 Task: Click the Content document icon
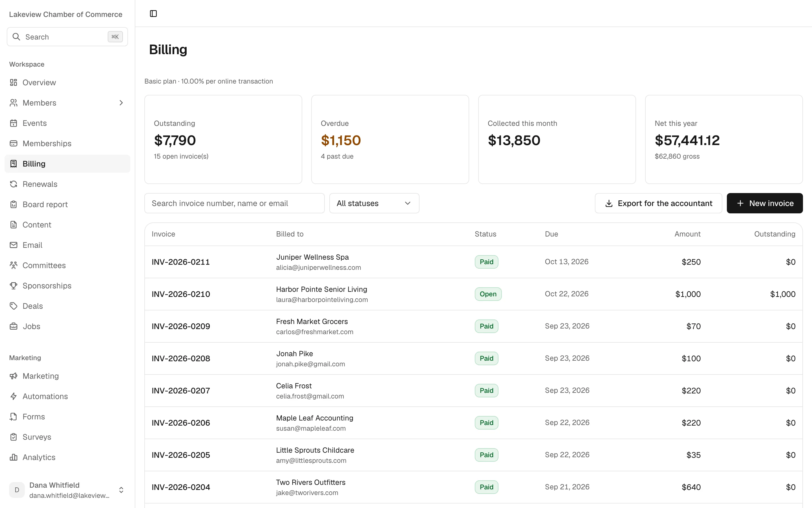pos(14,225)
